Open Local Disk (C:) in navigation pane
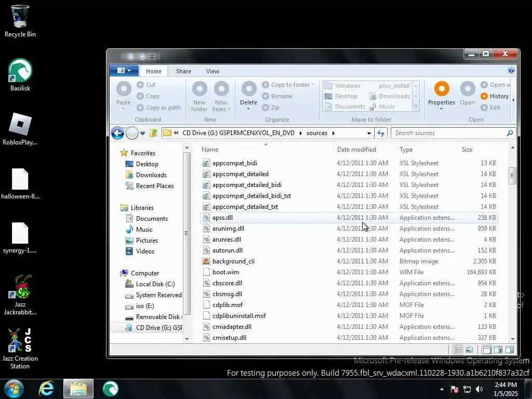The width and height of the screenshot is (532, 399). pos(150,284)
